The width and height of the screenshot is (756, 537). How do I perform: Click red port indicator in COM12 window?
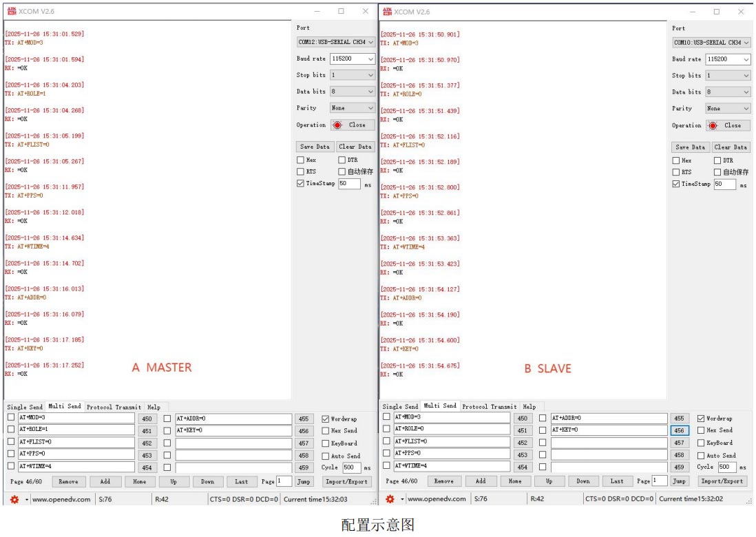[x=337, y=125]
